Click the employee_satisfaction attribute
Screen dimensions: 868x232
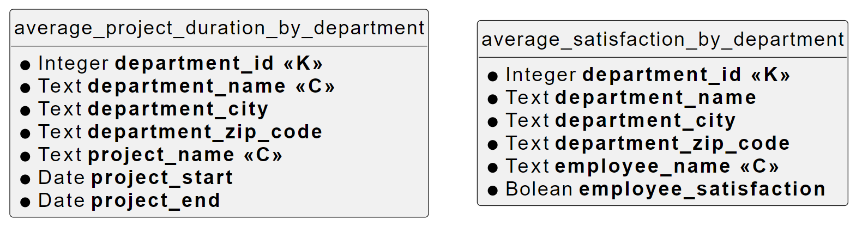pyautogui.click(x=702, y=189)
